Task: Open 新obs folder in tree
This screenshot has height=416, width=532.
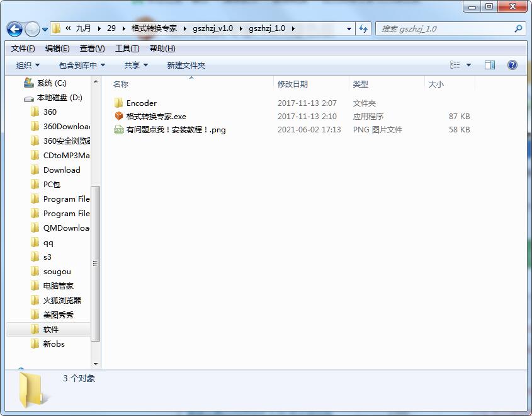Action: [x=47, y=344]
